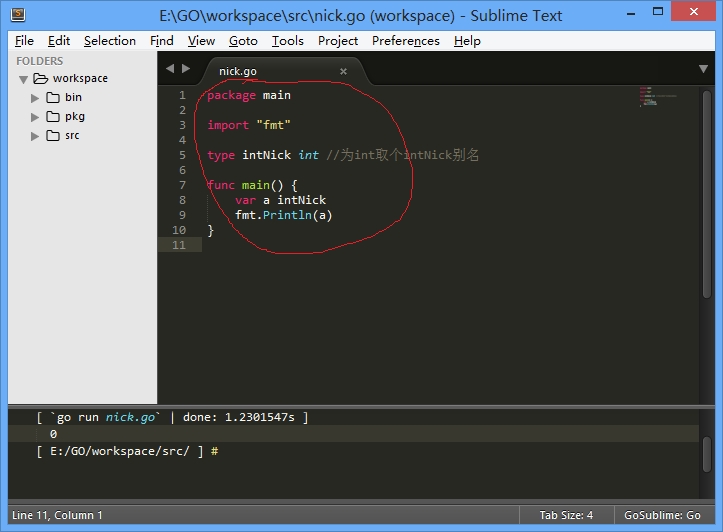This screenshot has height=532, width=723.
Task: Open the Tools menu
Action: pos(287,41)
